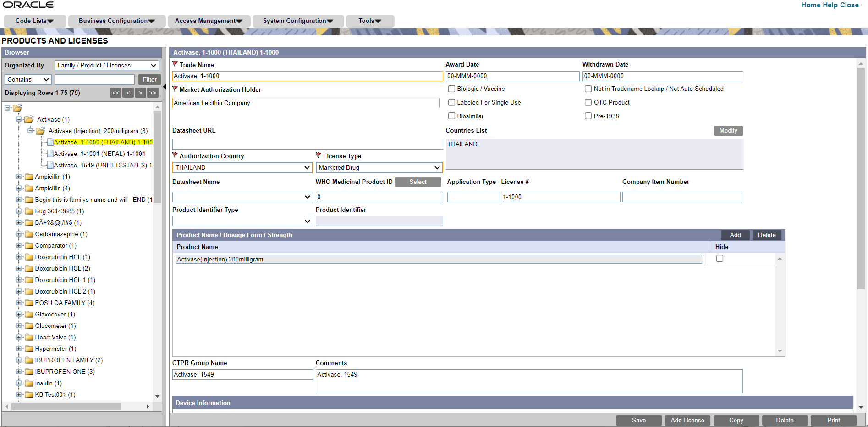Click the Glucometer folder icon
This screenshot has height=427, width=868.
[x=29, y=326]
